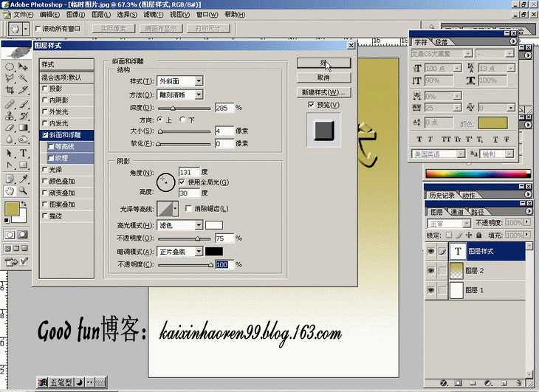Select the Pen tool
Screen dimensions: 539x392
(x=10, y=165)
